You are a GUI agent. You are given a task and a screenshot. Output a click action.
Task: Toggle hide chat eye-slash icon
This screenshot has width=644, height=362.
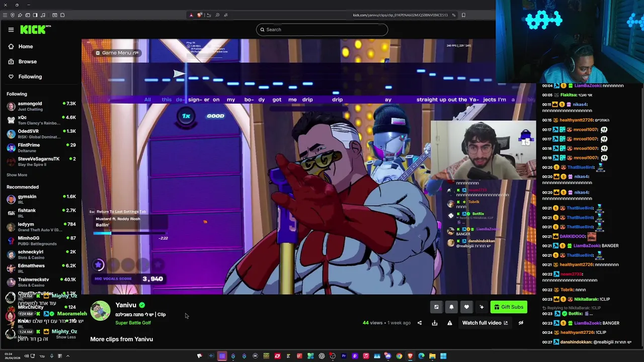click(521, 323)
